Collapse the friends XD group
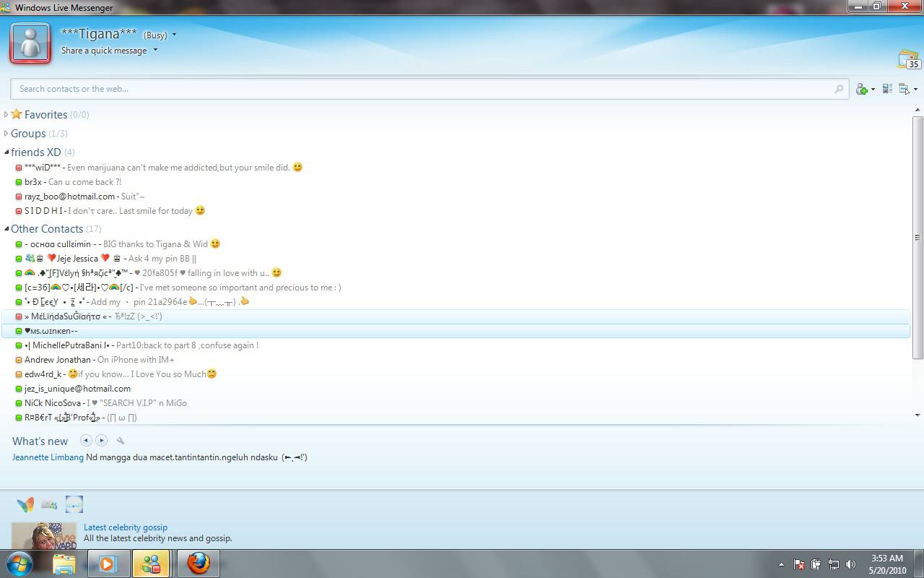 point(6,152)
